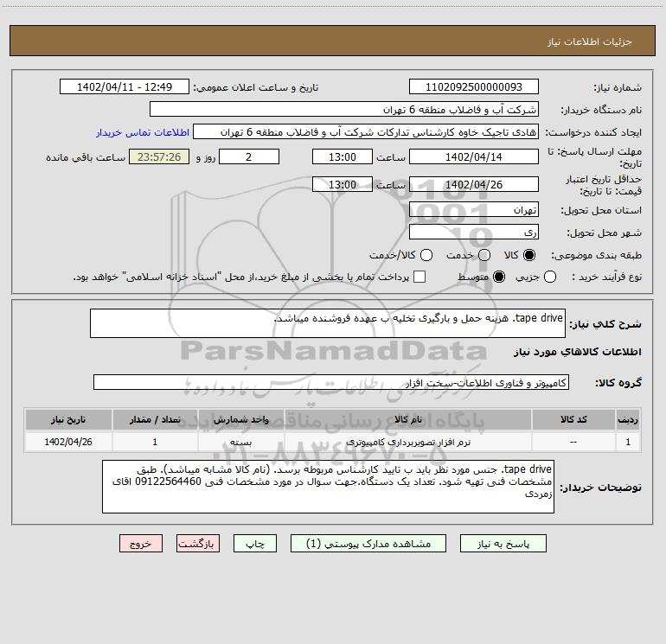Click the buyer organization name field
The width and height of the screenshot is (666, 644).
(344, 110)
